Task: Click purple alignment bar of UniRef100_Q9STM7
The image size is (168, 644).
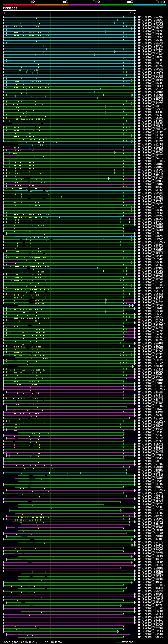Action: tap(70, 184)
